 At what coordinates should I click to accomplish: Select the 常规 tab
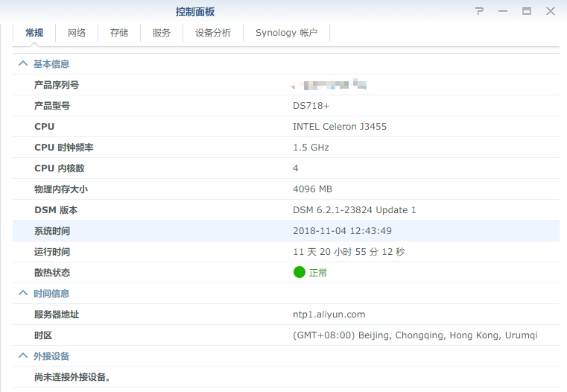34,33
